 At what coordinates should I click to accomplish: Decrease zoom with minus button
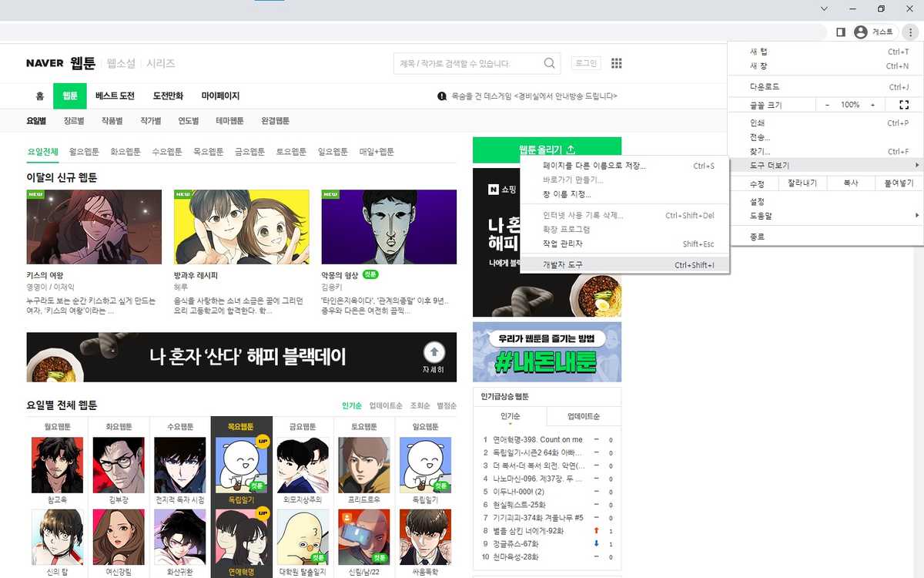click(x=827, y=104)
